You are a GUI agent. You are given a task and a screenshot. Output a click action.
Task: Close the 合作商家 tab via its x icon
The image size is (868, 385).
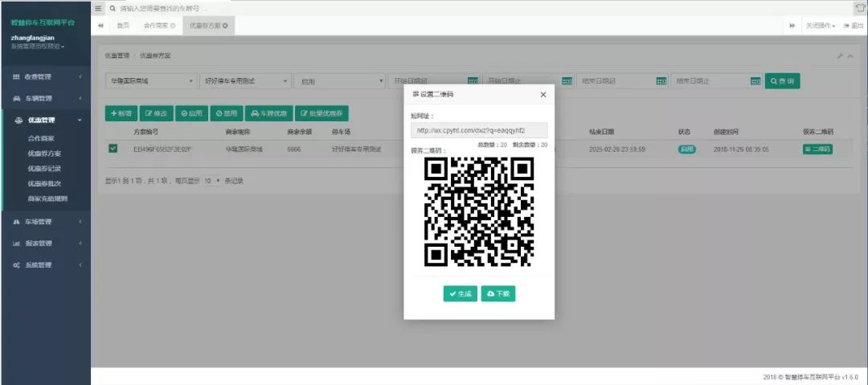click(x=173, y=26)
